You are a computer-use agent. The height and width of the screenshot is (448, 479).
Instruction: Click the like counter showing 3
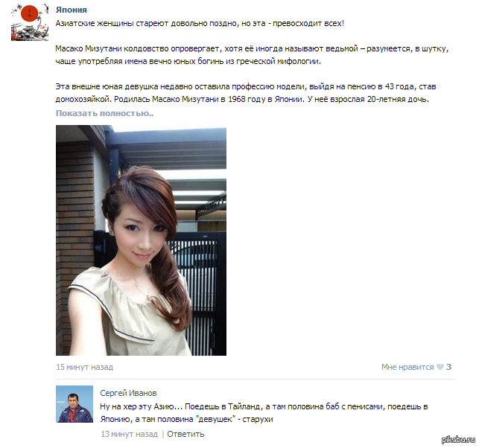pos(448,367)
